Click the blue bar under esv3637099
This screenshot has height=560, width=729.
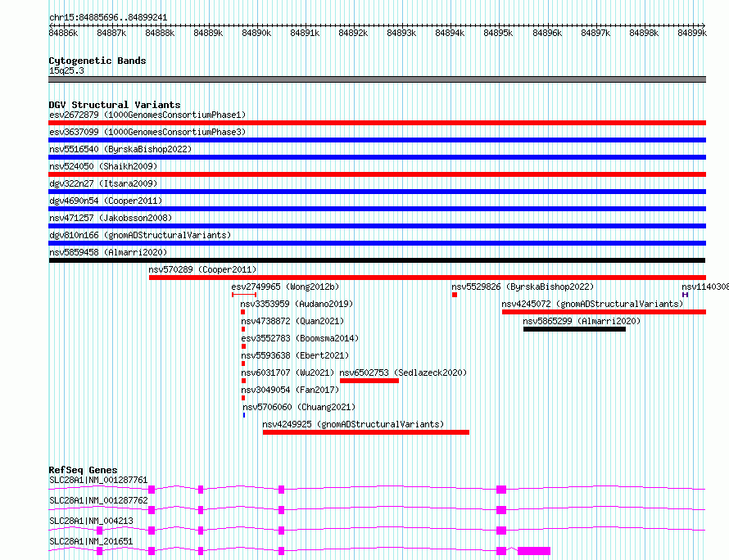pyautogui.click(x=377, y=140)
